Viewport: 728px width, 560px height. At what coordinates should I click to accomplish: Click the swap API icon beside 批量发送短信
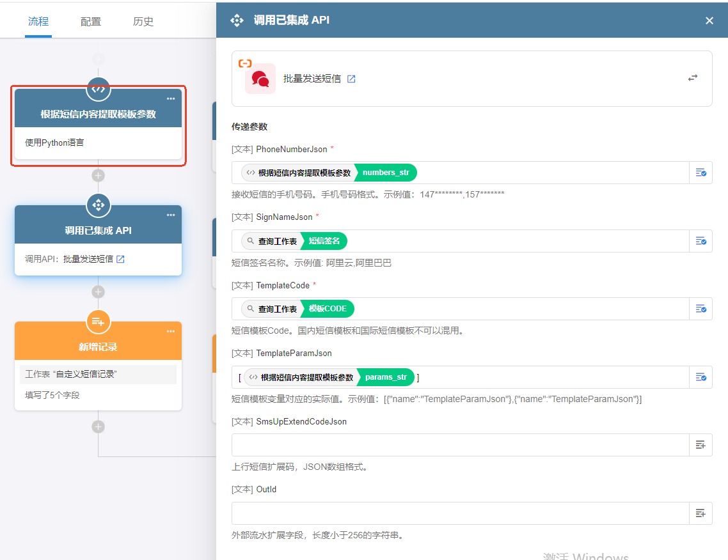click(692, 78)
